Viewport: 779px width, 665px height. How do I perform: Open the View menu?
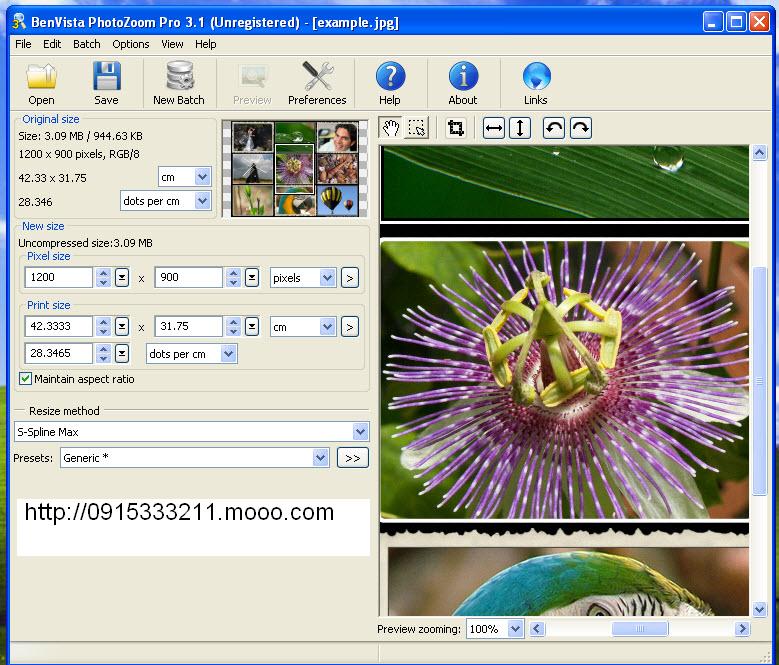(172, 44)
